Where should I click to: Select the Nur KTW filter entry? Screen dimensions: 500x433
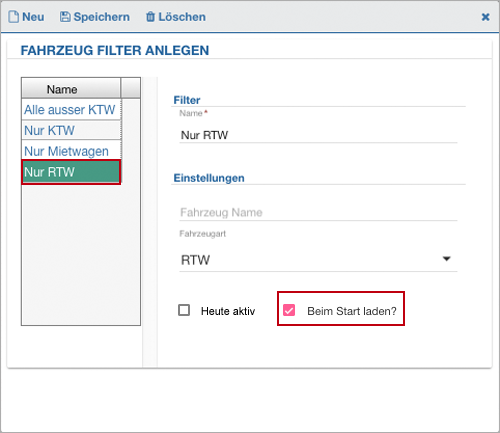[71, 130]
